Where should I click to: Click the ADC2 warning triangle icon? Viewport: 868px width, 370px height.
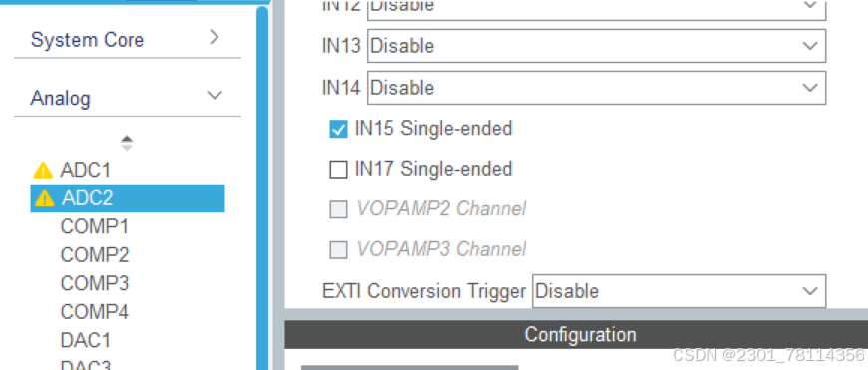pyautogui.click(x=44, y=198)
